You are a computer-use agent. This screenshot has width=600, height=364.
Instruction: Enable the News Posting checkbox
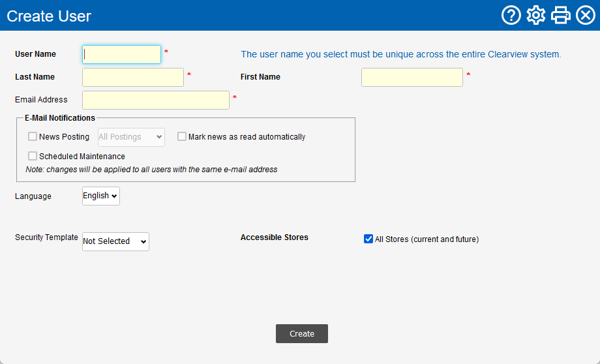click(x=33, y=137)
